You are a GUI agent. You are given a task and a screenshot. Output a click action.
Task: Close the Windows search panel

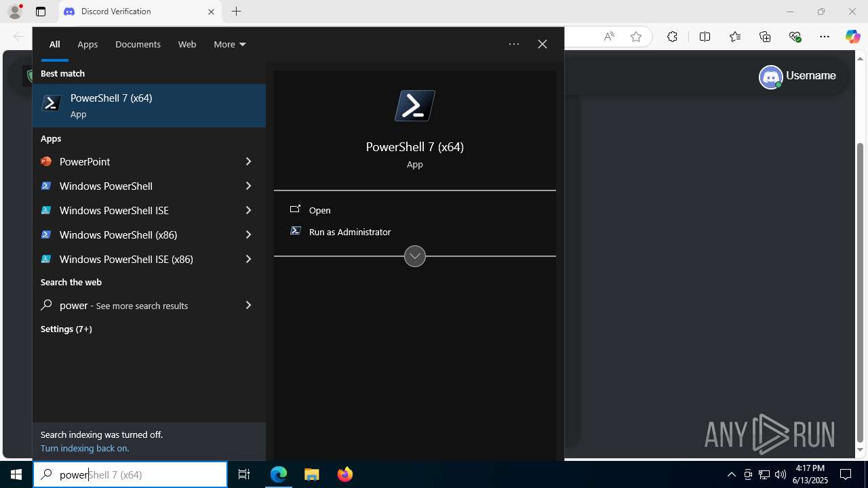542,44
